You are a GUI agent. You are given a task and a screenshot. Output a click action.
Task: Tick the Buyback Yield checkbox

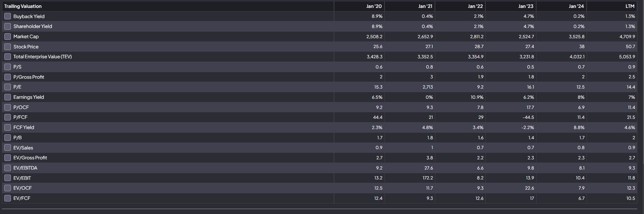click(x=8, y=16)
